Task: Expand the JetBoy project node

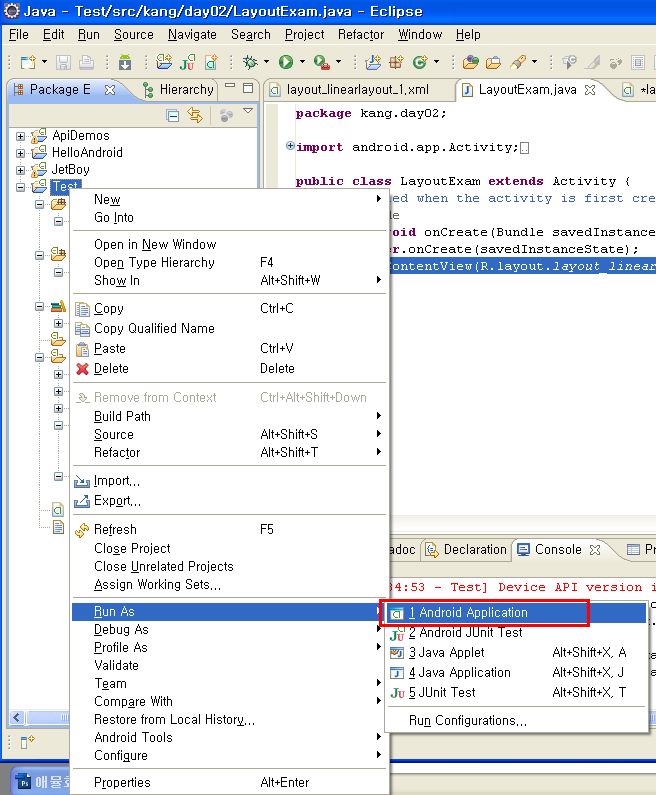Action: tap(20, 170)
